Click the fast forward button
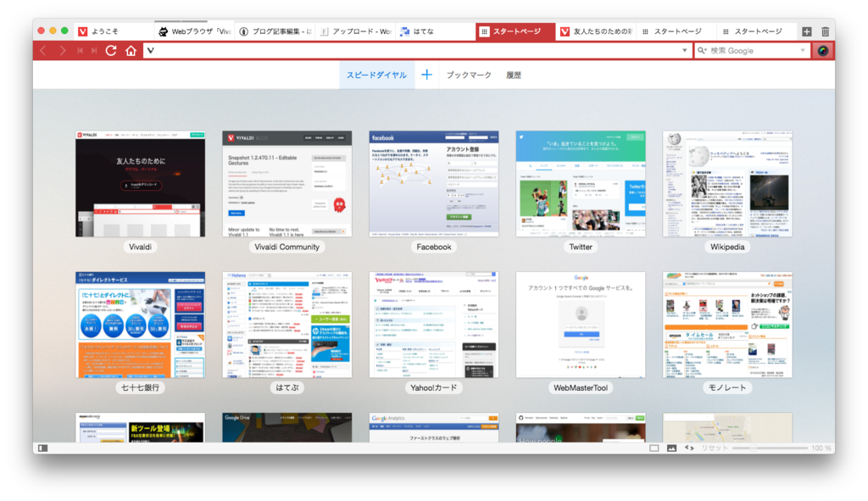The image size is (868, 501). (94, 51)
